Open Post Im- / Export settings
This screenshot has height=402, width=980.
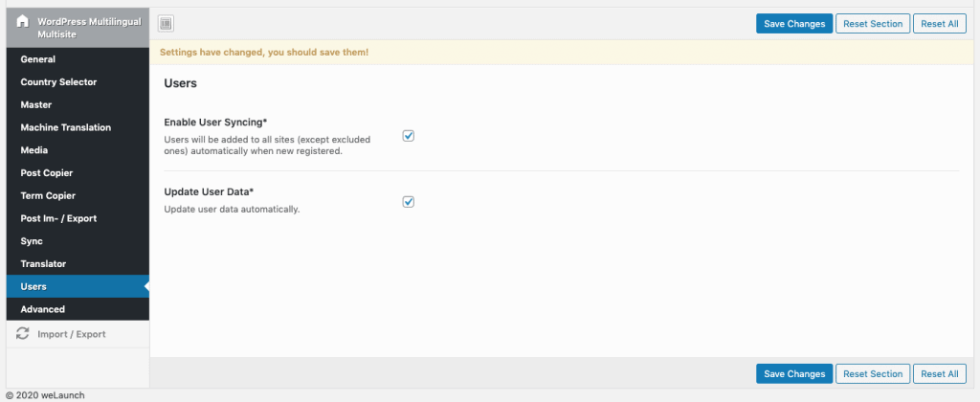click(x=58, y=218)
